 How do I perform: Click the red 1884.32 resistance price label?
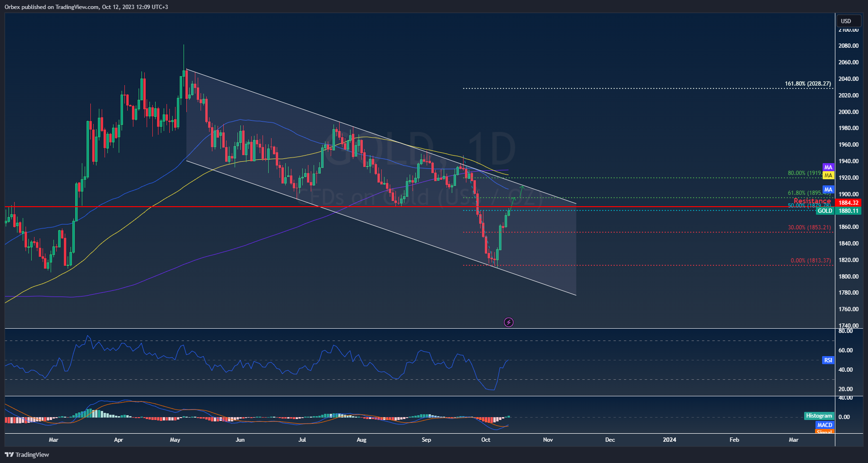tap(849, 203)
